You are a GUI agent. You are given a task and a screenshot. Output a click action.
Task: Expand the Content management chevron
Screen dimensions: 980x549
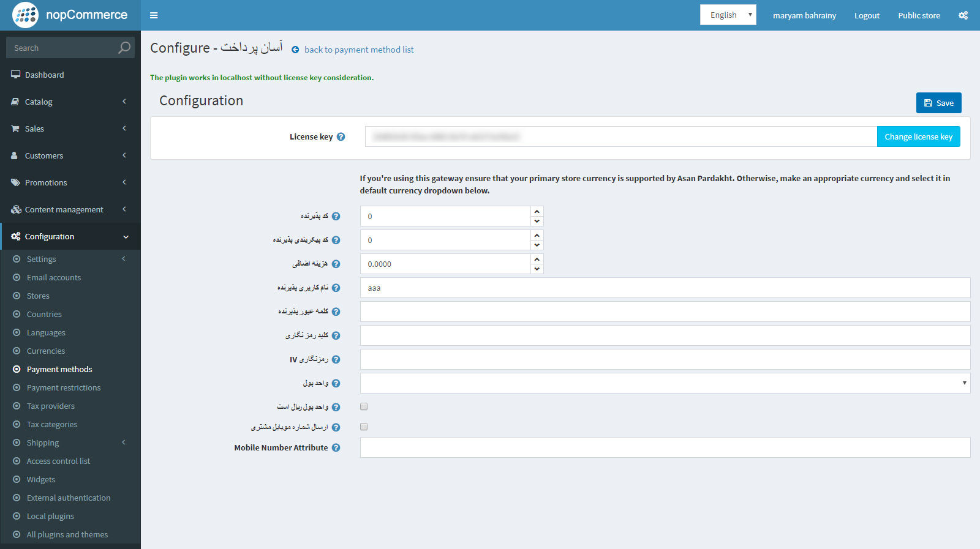coord(124,209)
